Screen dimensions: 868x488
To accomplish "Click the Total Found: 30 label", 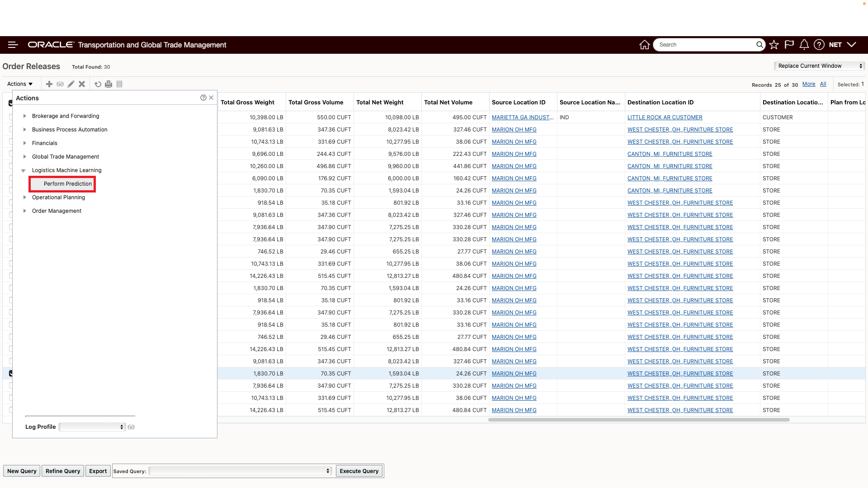I will [91, 67].
